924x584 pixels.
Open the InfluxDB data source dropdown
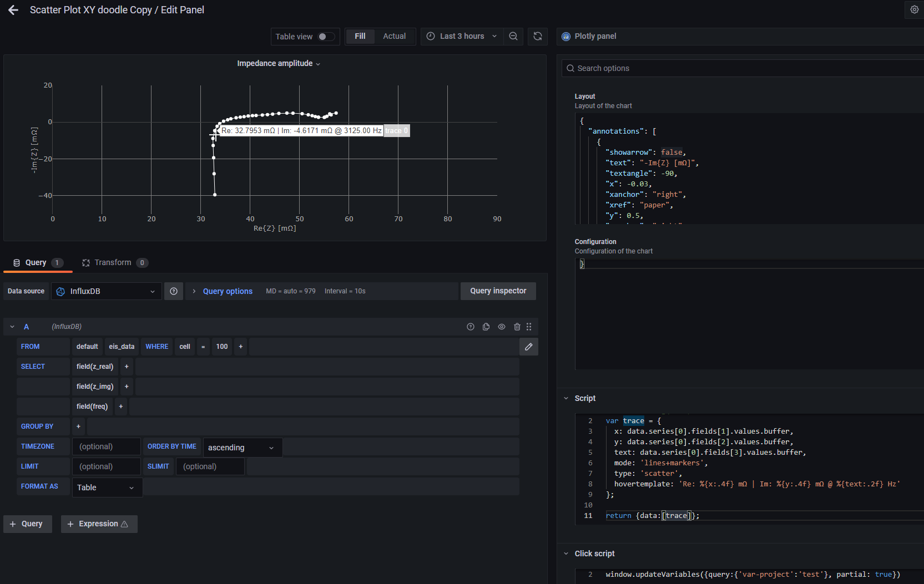(x=107, y=291)
